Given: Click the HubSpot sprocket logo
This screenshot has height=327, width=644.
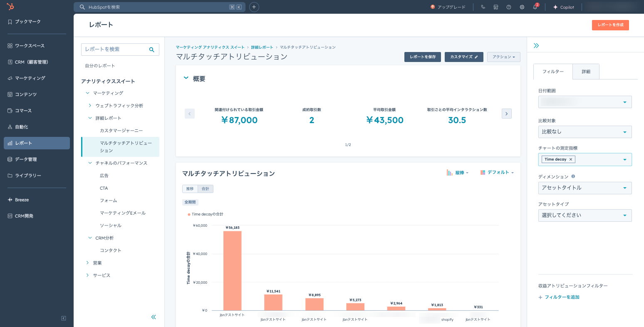Looking at the screenshot, I should [x=10, y=7].
